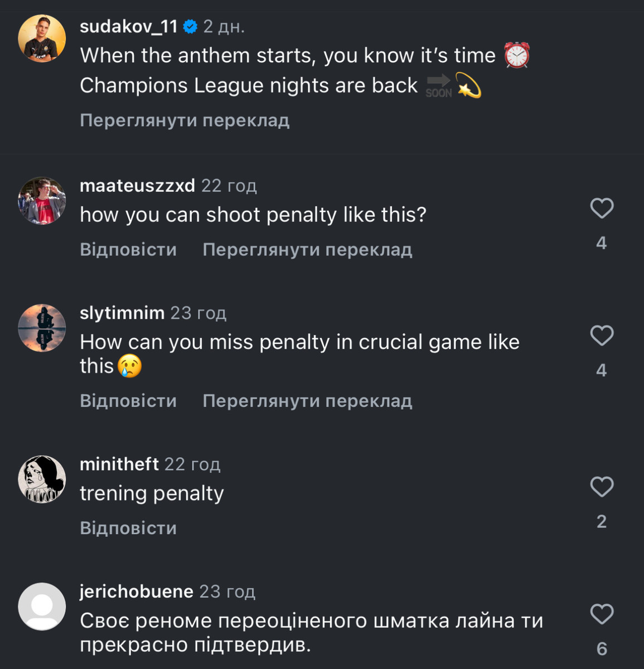The width and height of the screenshot is (644, 669).
Task: Reply to maateuszzxd's comment via Відповісти
Action: point(128,249)
